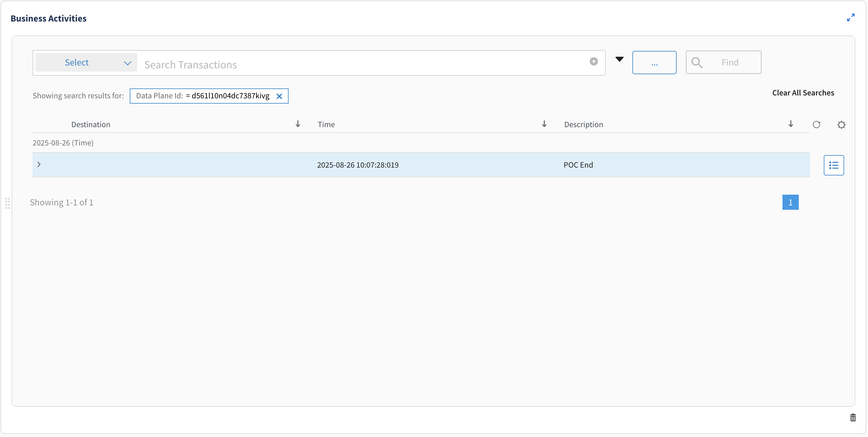
Task: Open table column settings gear
Action: pos(841,125)
